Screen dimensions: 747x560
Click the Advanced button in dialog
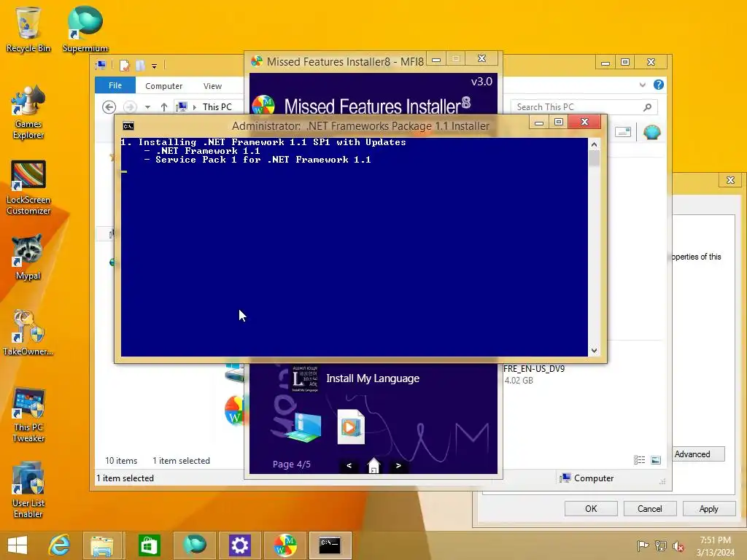699,454
